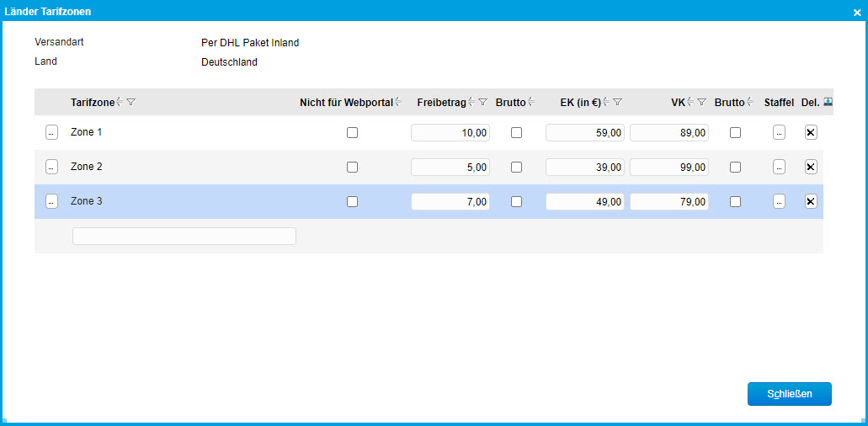Toggle Nicht für Webportal for Zone 1
Screen dimensions: 868x426
(x=352, y=133)
